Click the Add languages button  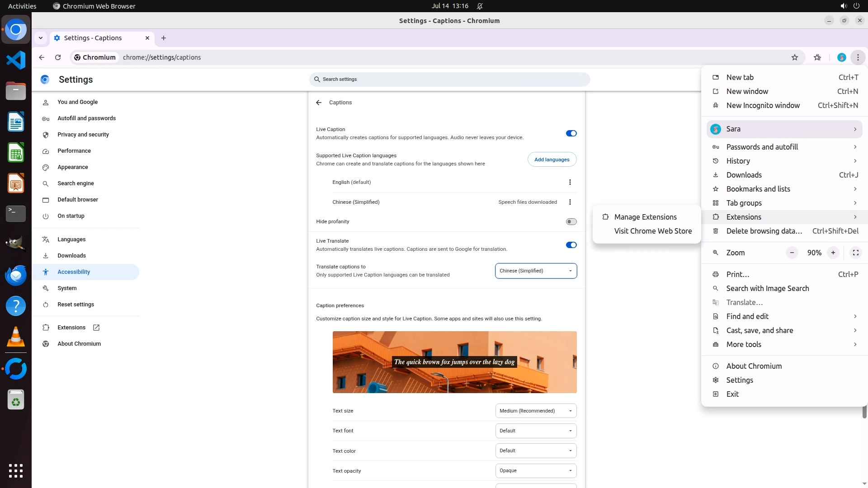(552, 160)
